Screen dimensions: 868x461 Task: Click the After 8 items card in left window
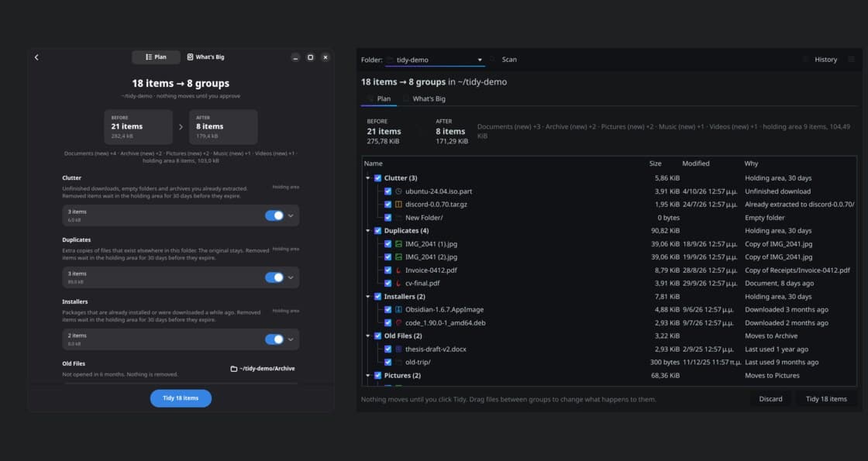click(223, 127)
